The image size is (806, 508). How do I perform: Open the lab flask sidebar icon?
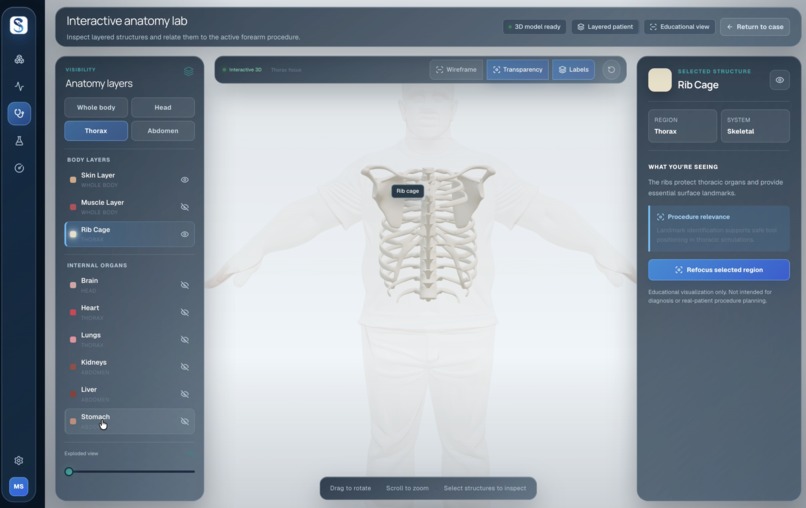(x=19, y=141)
